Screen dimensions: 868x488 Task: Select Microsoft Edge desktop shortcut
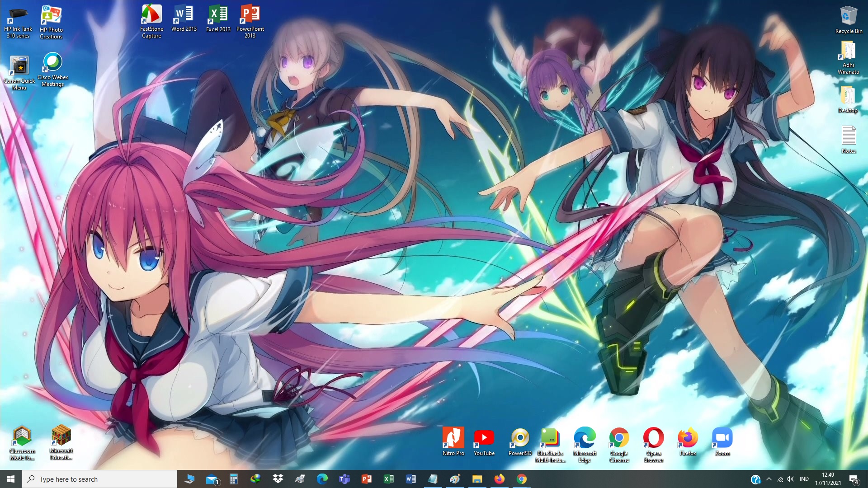click(585, 445)
